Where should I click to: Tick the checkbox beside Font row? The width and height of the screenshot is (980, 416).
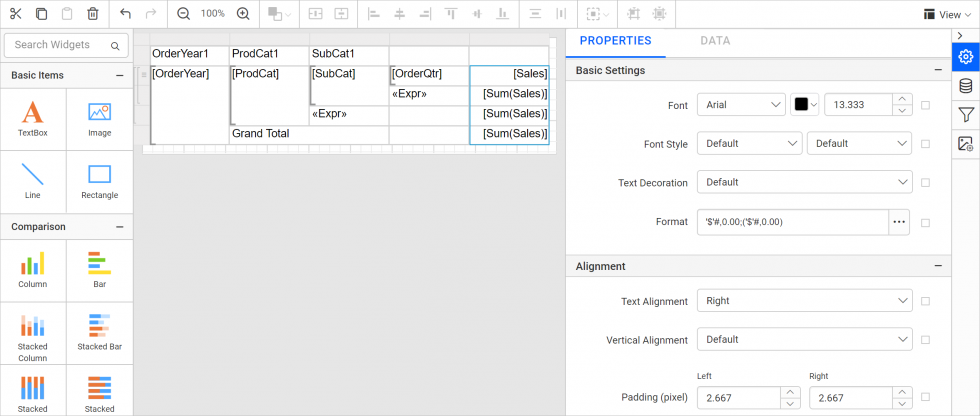(926, 105)
